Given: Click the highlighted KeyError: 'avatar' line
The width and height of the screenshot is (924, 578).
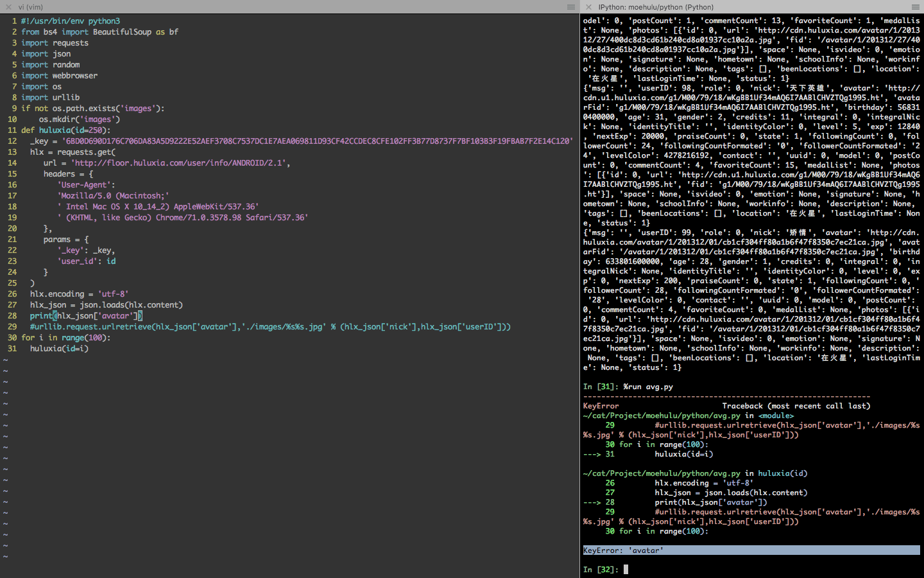Looking at the screenshot, I should 622,550.
